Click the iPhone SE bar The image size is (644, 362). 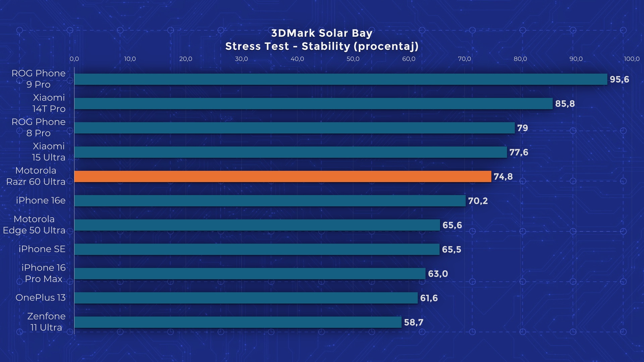(x=257, y=249)
